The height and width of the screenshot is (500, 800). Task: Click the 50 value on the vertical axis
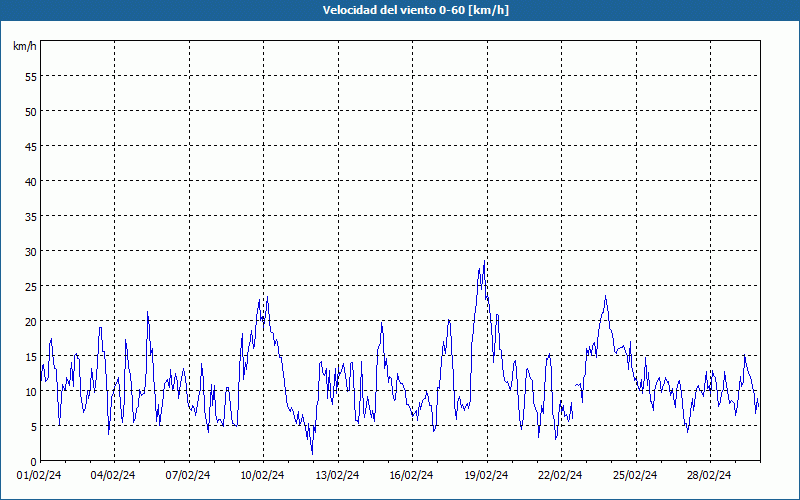(31, 112)
